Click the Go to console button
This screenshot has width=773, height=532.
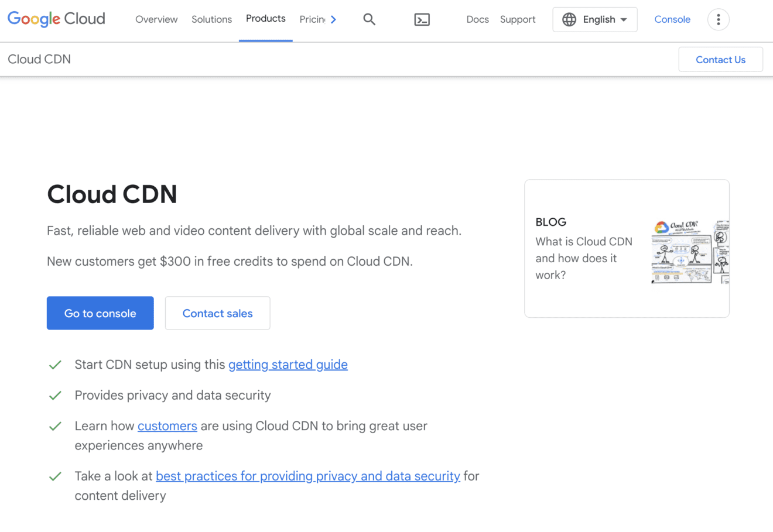(x=100, y=313)
